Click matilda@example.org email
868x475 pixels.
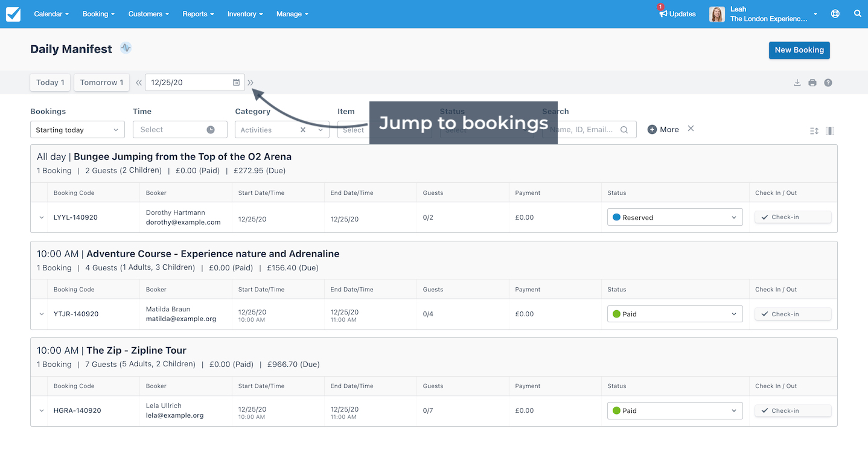(x=181, y=319)
